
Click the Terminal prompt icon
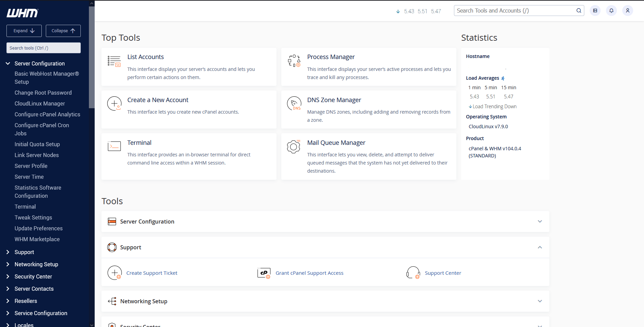pyautogui.click(x=114, y=146)
